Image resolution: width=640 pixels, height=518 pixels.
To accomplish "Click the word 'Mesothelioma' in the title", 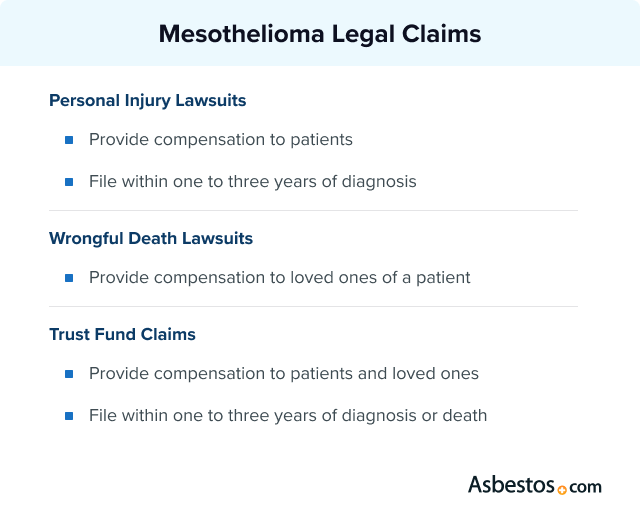I will pyautogui.click(x=233, y=34).
